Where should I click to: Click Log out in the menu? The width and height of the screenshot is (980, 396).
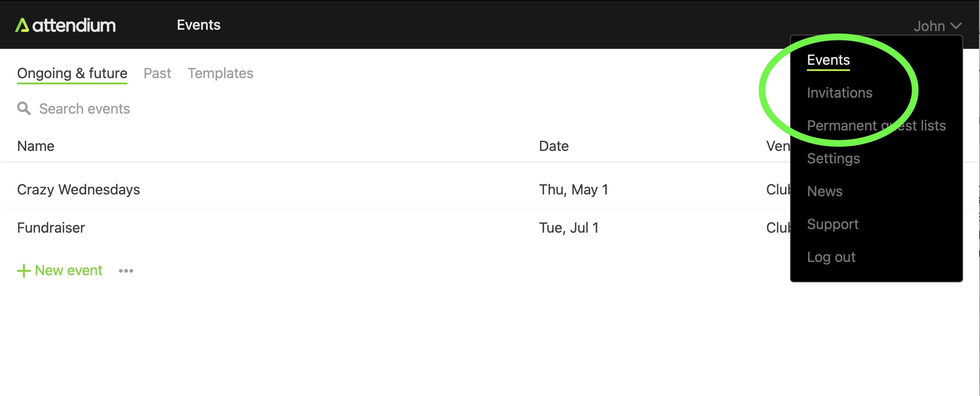pos(831,257)
